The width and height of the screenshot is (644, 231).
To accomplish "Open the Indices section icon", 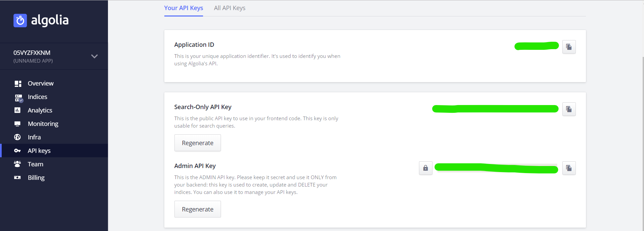I will pos(18,97).
